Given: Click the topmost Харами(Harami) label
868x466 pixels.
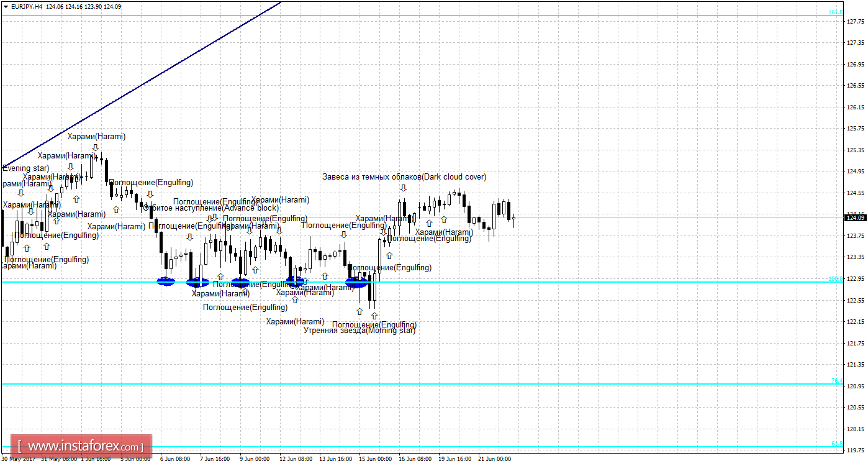Looking at the screenshot, I should coord(96,137).
